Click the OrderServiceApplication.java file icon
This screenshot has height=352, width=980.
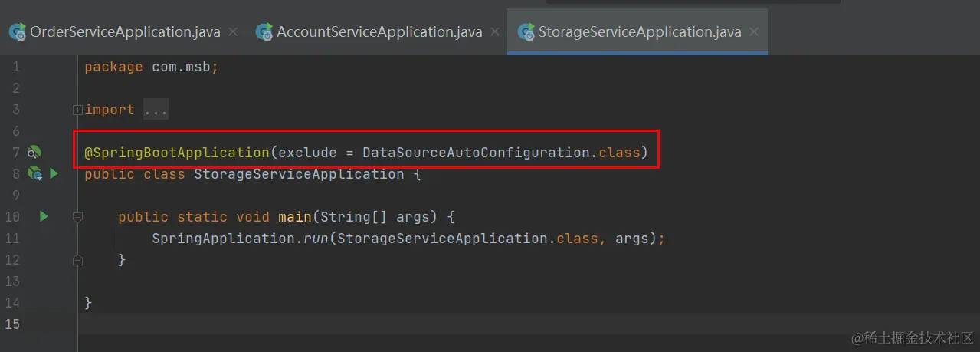[x=17, y=32]
